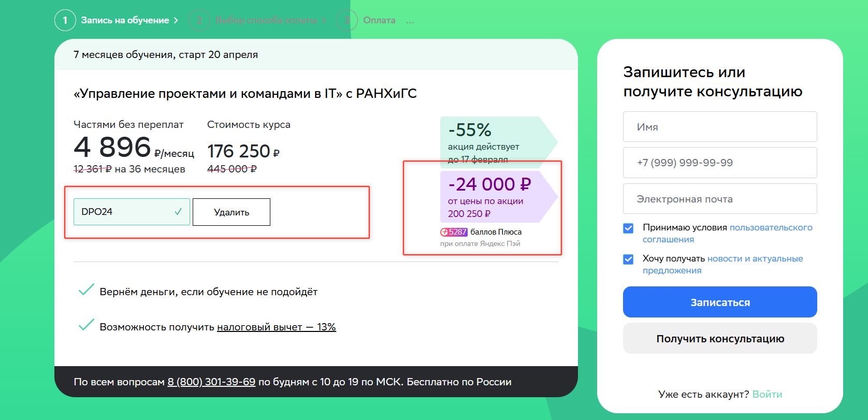Viewport: 868px width, 420px height.
Task: Click the chevron after Запись на обучение
Action: coord(176,20)
